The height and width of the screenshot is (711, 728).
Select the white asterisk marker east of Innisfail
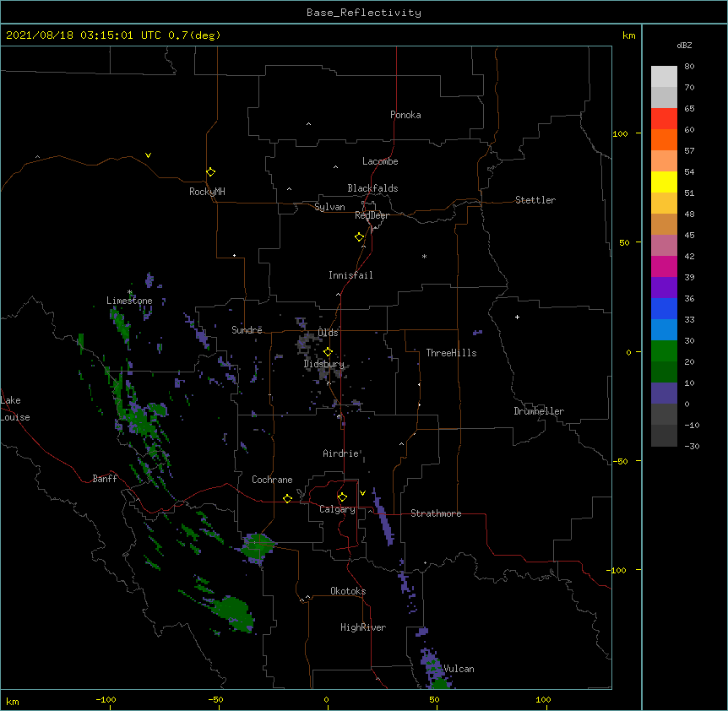(x=424, y=256)
